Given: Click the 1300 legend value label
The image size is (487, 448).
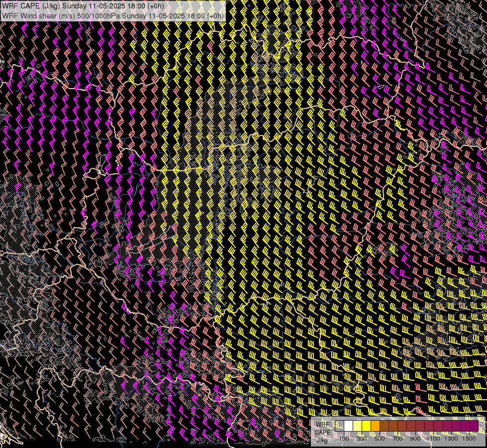Looking at the screenshot, I should (x=451, y=439).
